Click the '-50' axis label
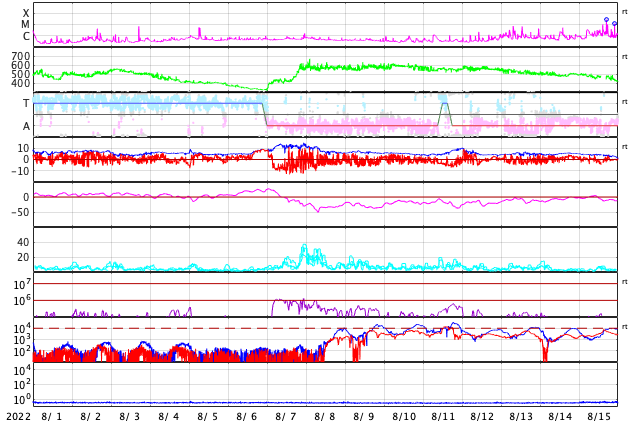 (21, 212)
